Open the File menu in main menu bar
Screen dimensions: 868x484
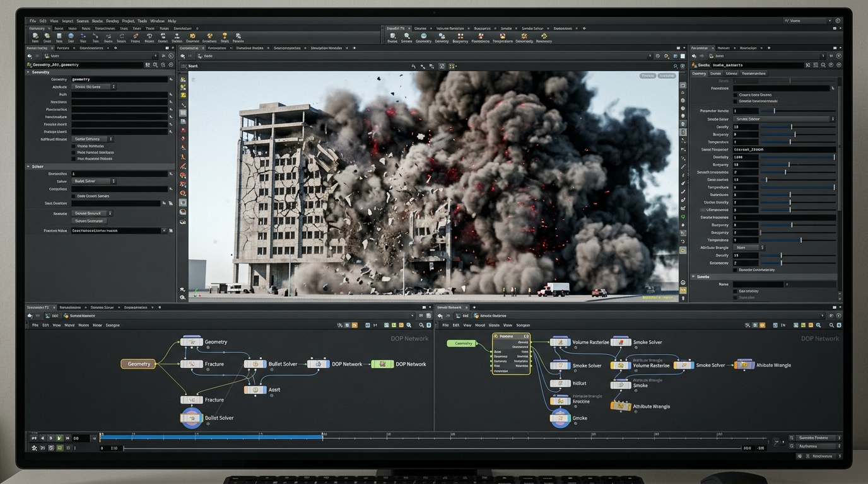pyautogui.click(x=33, y=21)
